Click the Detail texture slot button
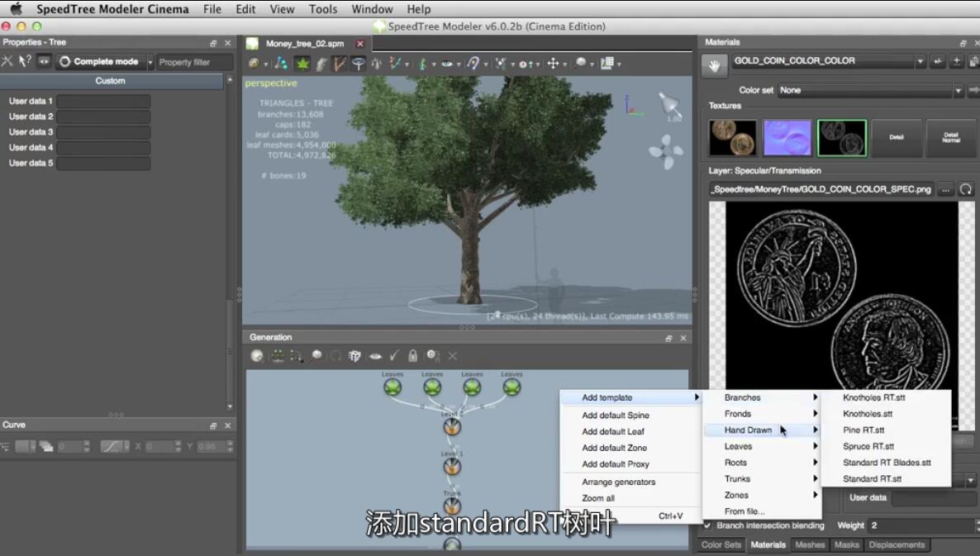Viewport: 980px width, 556px height. point(897,137)
